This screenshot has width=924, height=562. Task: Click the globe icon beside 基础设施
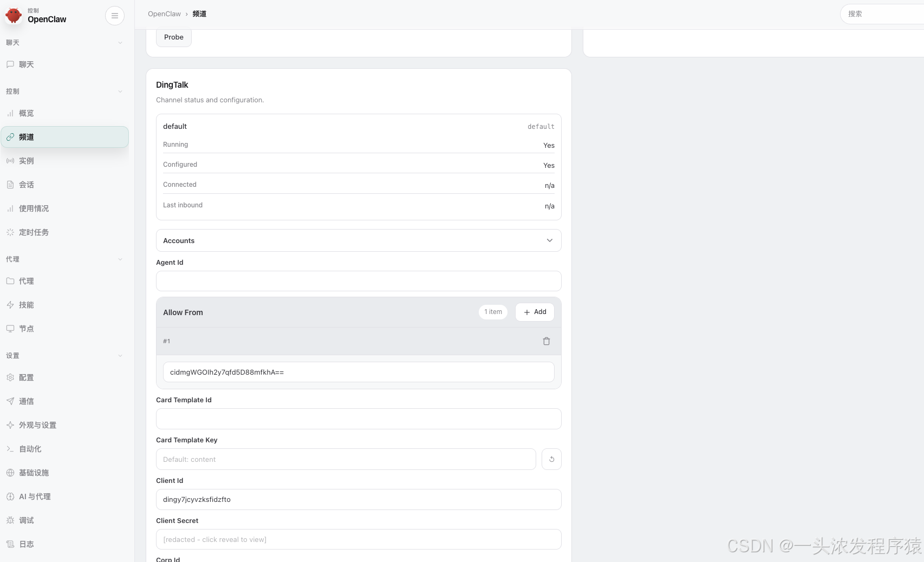coord(10,473)
